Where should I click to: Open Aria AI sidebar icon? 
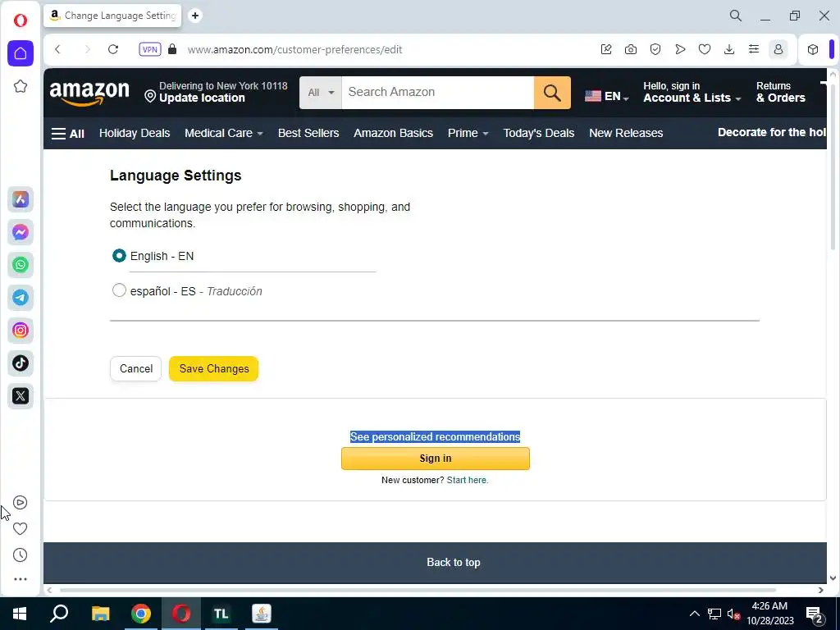click(21, 199)
